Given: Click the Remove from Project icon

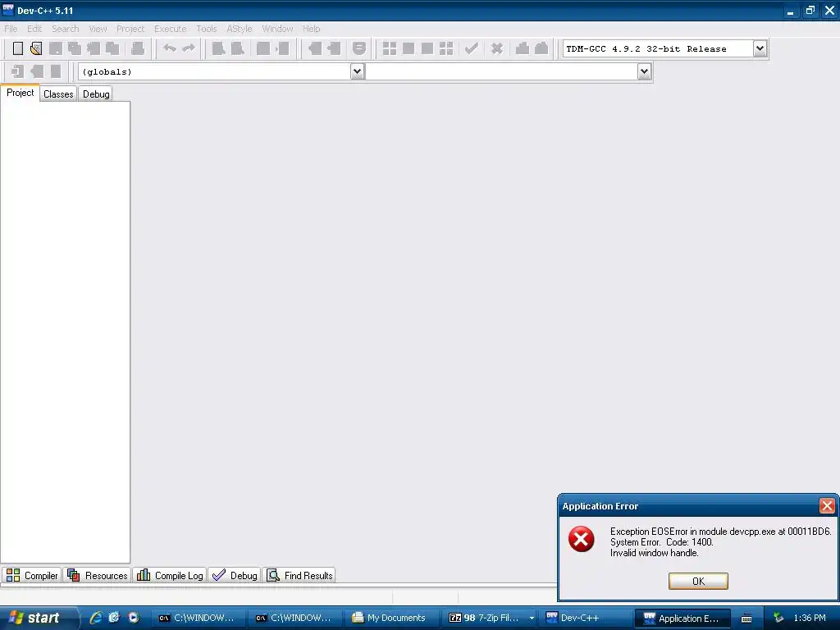Looking at the screenshot, I should click(x=334, y=48).
